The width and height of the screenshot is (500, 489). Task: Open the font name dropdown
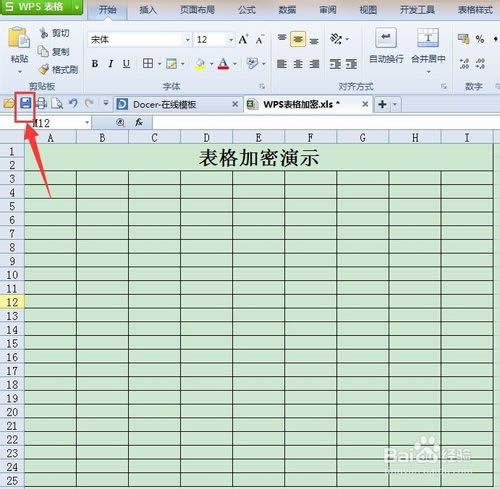pos(188,40)
